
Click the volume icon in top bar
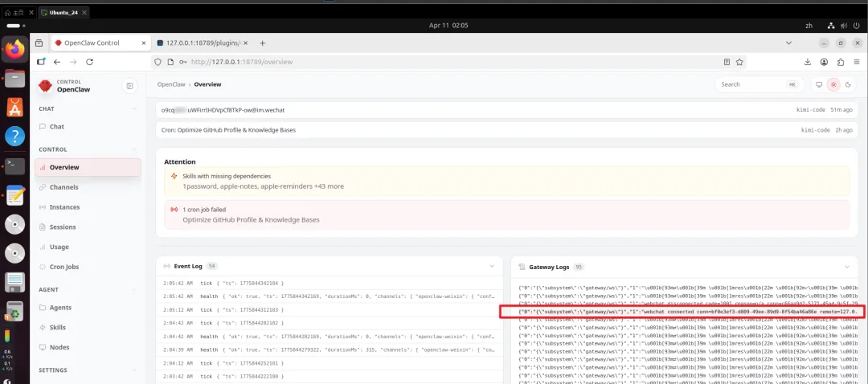coord(844,26)
